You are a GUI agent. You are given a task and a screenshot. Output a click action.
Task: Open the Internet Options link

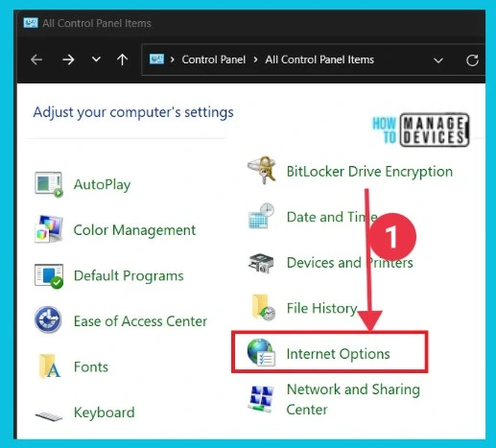339,354
